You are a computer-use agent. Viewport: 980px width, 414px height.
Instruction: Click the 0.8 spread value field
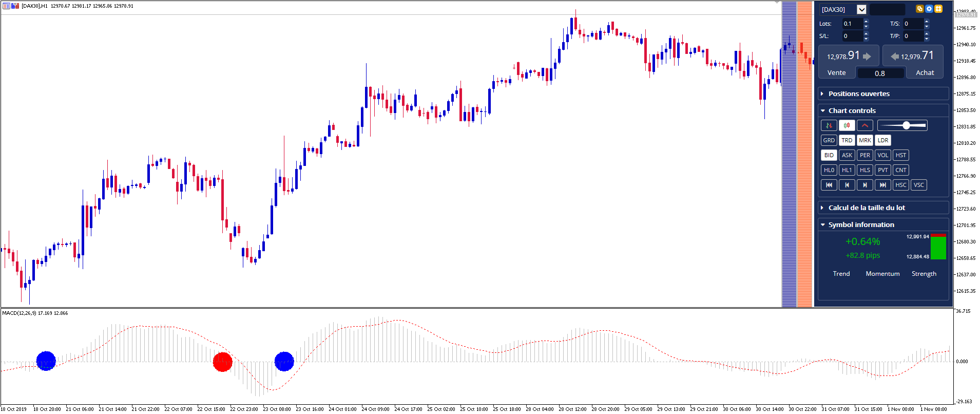880,73
